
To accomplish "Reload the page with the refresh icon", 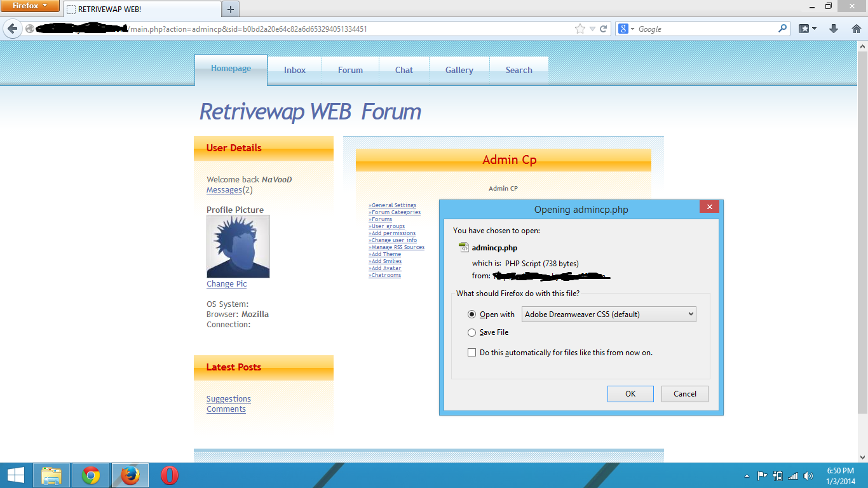I will [x=603, y=29].
